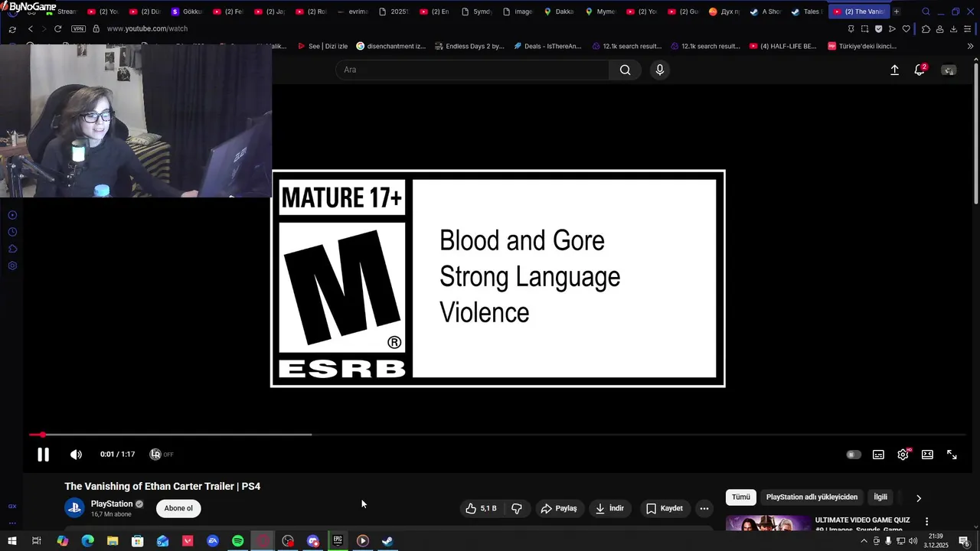Screen dimensions: 980x551
Task: Open the Windows notification center icon
Action: coord(965,541)
